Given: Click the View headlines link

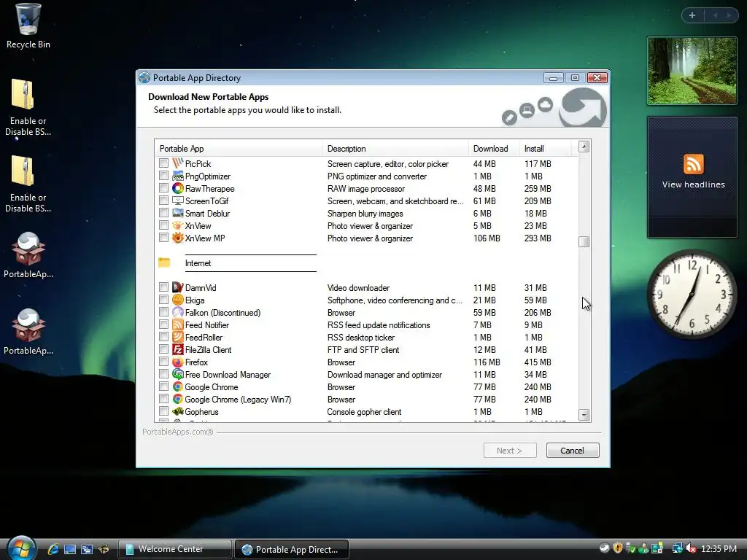Looking at the screenshot, I should (x=693, y=184).
